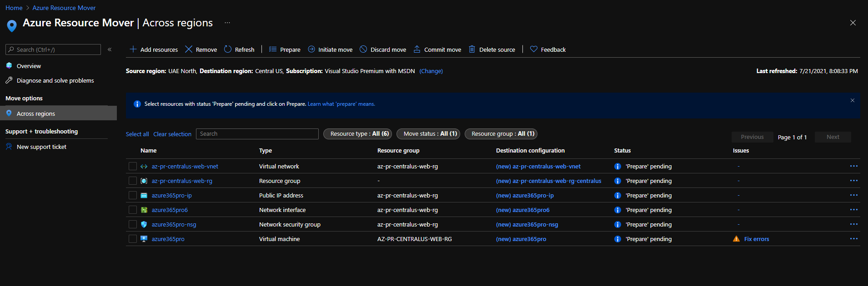The height and width of the screenshot is (286, 868).
Task: Click the Refresh circular arrow icon
Action: 228,49
